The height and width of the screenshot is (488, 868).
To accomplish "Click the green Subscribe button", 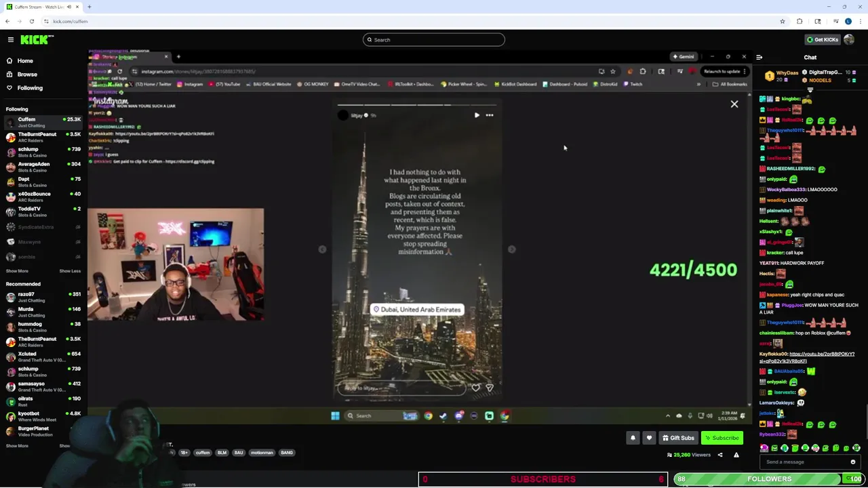I will (x=722, y=438).
